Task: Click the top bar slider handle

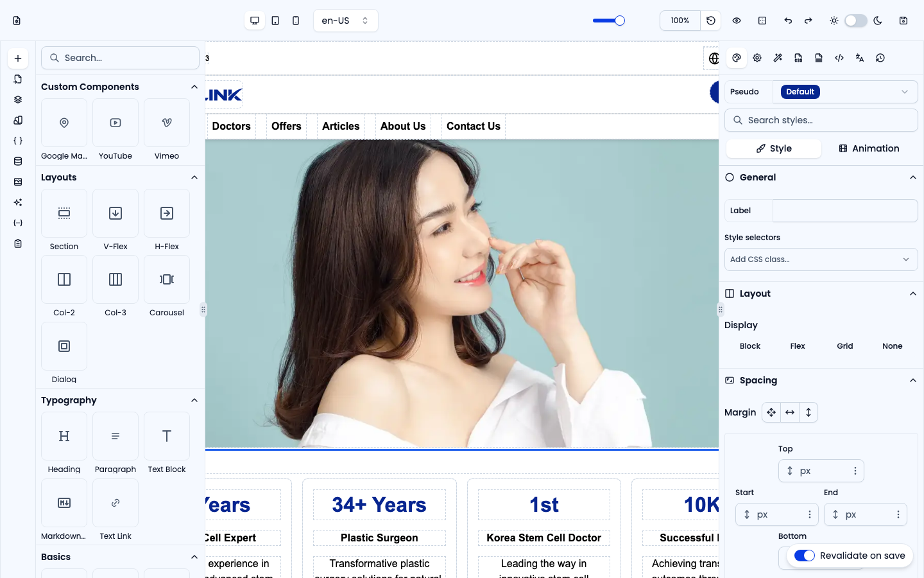Action: [620, 21]
